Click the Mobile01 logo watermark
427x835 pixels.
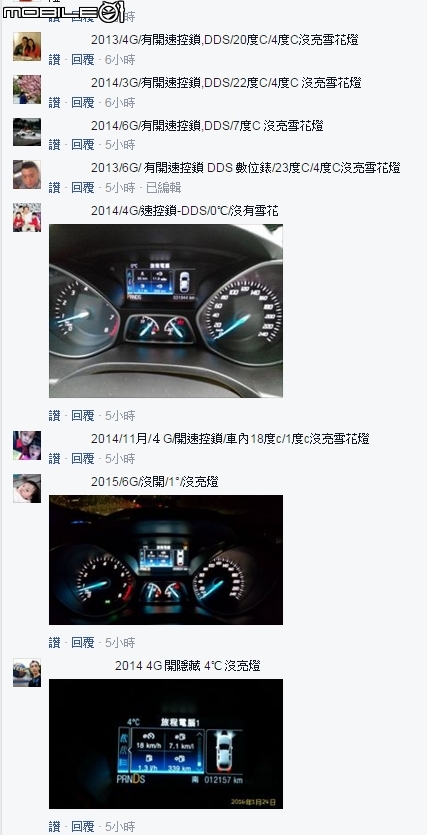coord(63,12)
